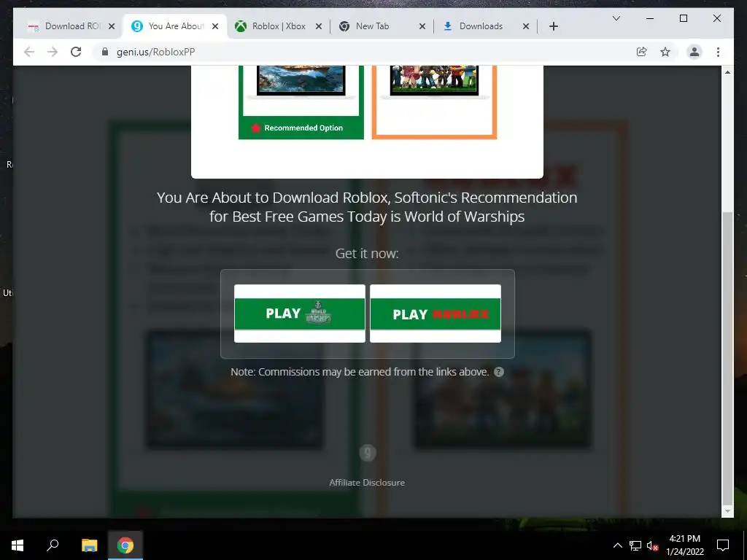Click the vertical scrollbar thumb
The width and height of the screenshot is (747, 560).
tap(727, 357)
